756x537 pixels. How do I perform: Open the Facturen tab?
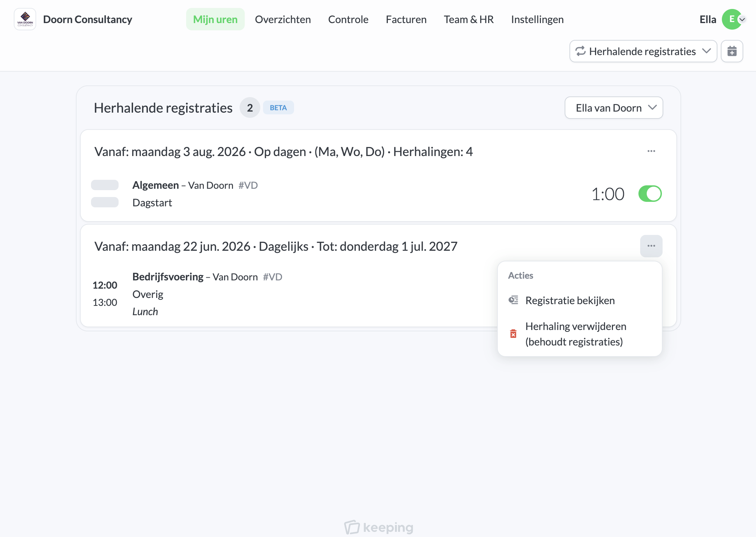click(x=406, y=19)
